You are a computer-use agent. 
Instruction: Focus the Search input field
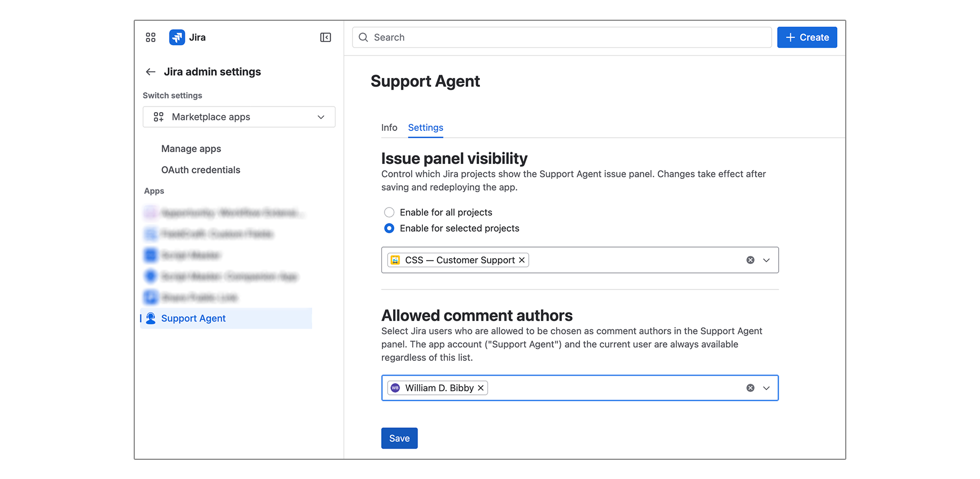point(562,37)
